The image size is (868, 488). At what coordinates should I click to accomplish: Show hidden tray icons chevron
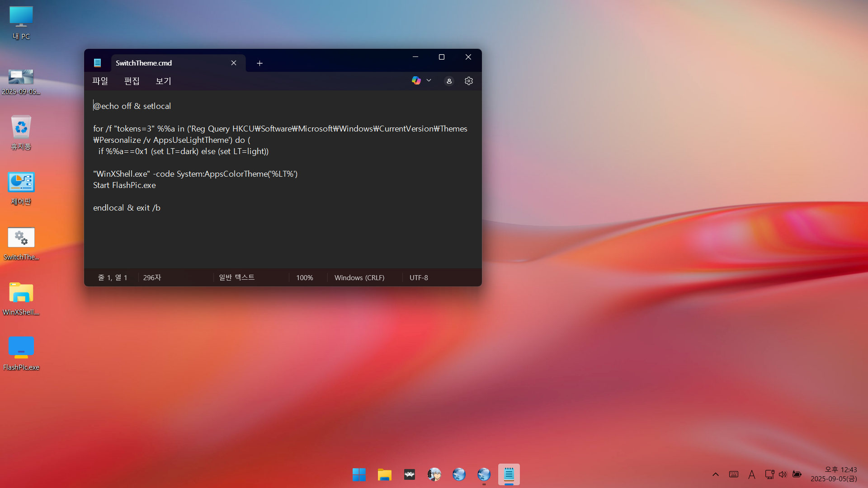point(715,474)
